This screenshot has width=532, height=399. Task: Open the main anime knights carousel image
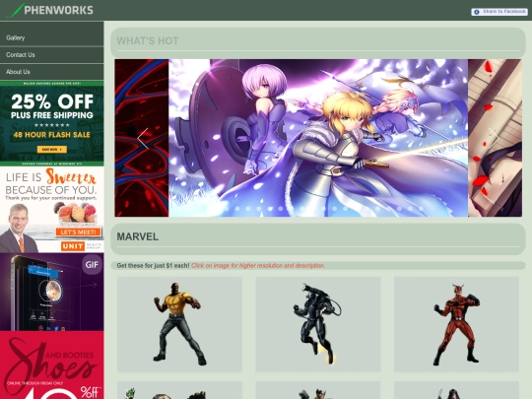pos(318,138)
